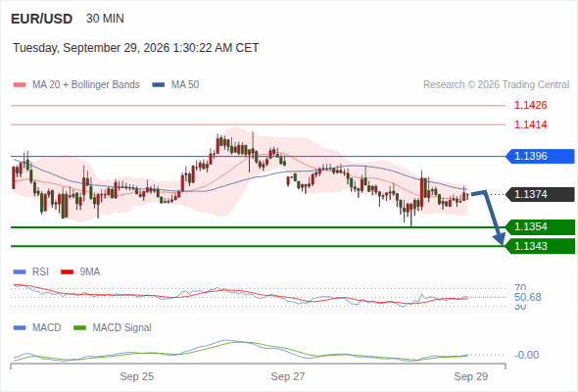Click the Sep 29 date axis marker
Viewport: 578px width, 392px height.
click(x=471, y=376)
